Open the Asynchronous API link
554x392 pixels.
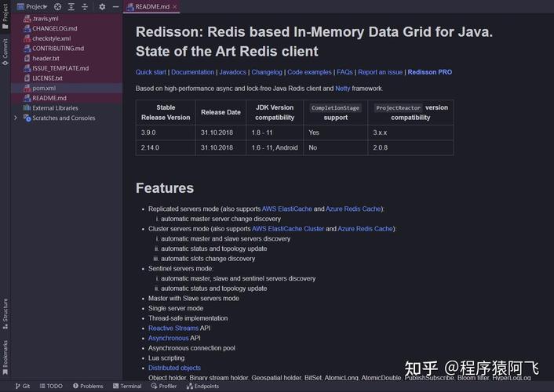(169, 338)
